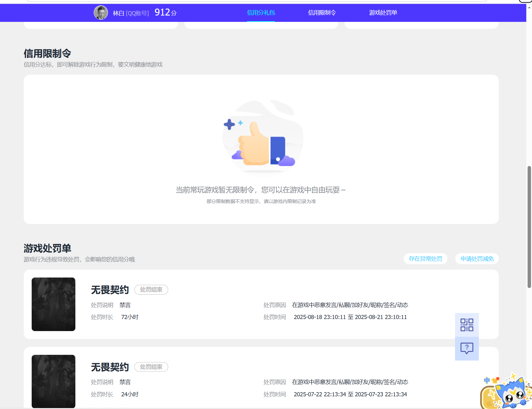Click the 72小时 punishment duration value

coord(130,317)
